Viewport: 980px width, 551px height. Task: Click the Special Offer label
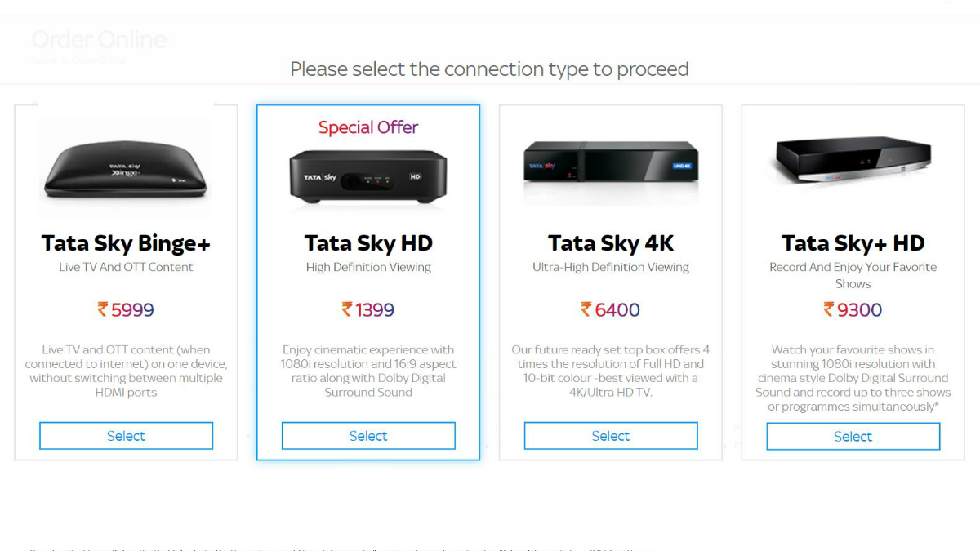(x=367, y=127)
